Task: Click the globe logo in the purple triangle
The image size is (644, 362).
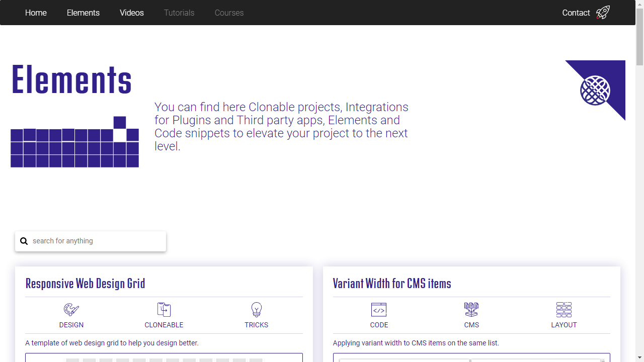Action: (x=595, y=90)
